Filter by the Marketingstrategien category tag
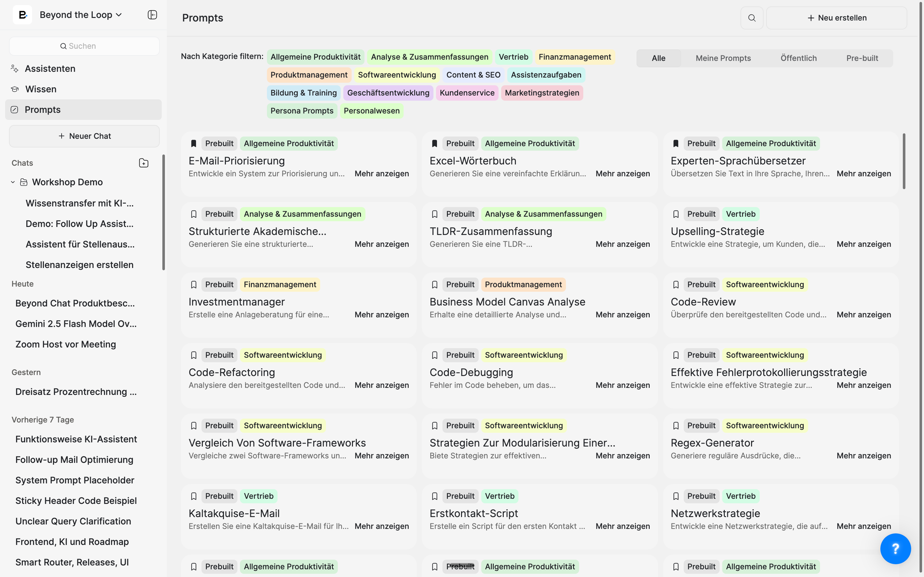The width and height of the screenshot is (924, 577). coord(542,93)
